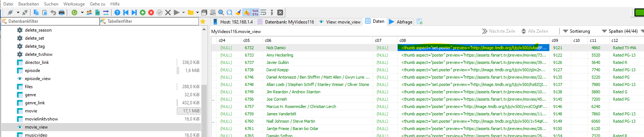
Task: Open the help question mark icon
Action: click(117, 12)
